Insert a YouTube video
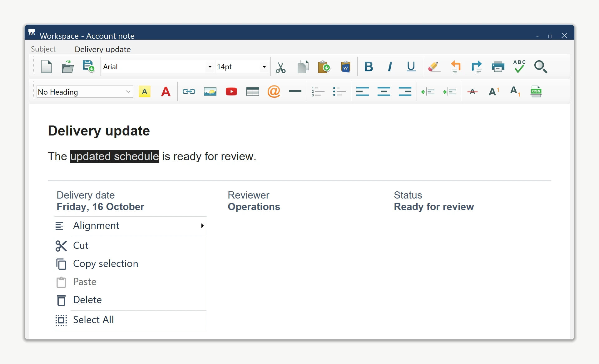599x364 pixels. [231, 91]
